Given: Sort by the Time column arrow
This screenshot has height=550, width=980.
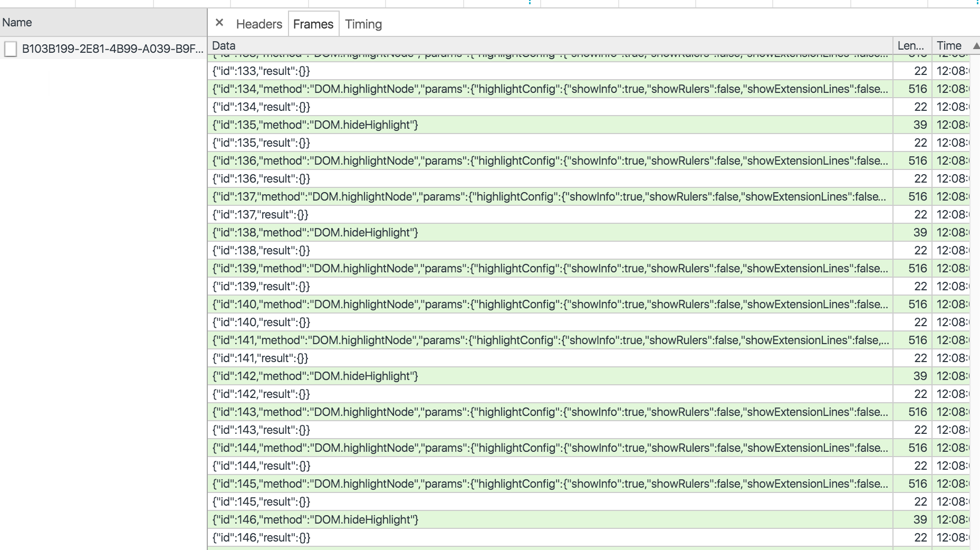Looking at the screenshot, I should coord(976,46).
